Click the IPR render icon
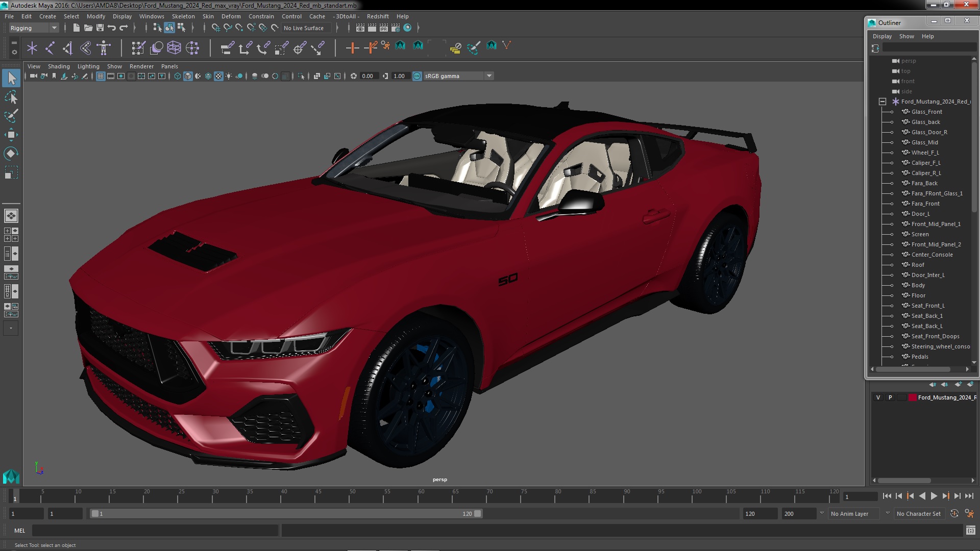This screenshot has width=980, height=551. tap(384, 28)
